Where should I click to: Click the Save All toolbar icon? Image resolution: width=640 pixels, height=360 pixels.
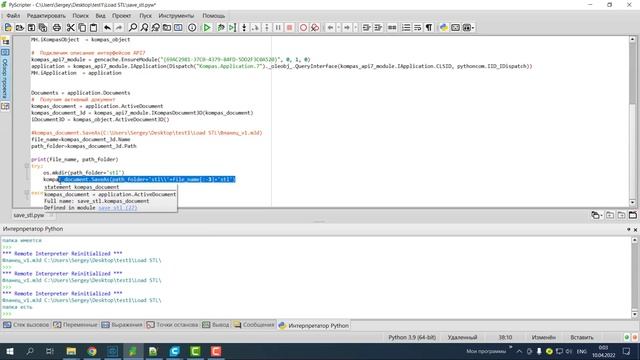coord(42,27)
